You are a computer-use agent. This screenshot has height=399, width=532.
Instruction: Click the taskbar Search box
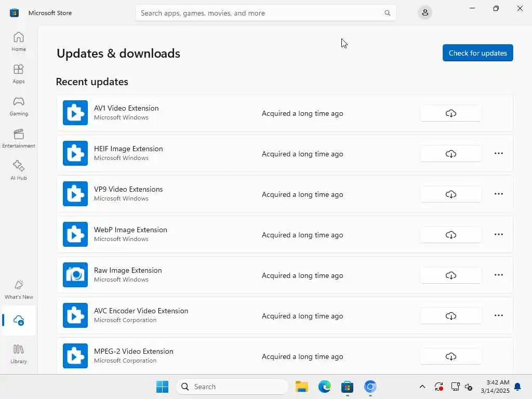(232, 387)
